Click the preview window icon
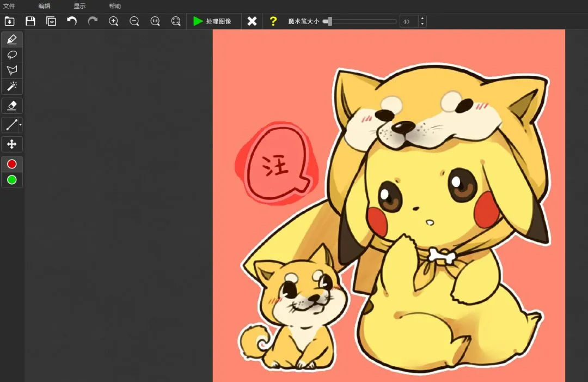The image size is (588, 382). [x=51, y=21]
